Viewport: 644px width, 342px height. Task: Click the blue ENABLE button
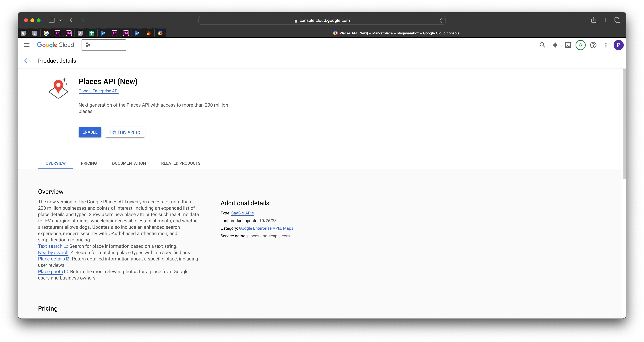(x=90, y=132)
